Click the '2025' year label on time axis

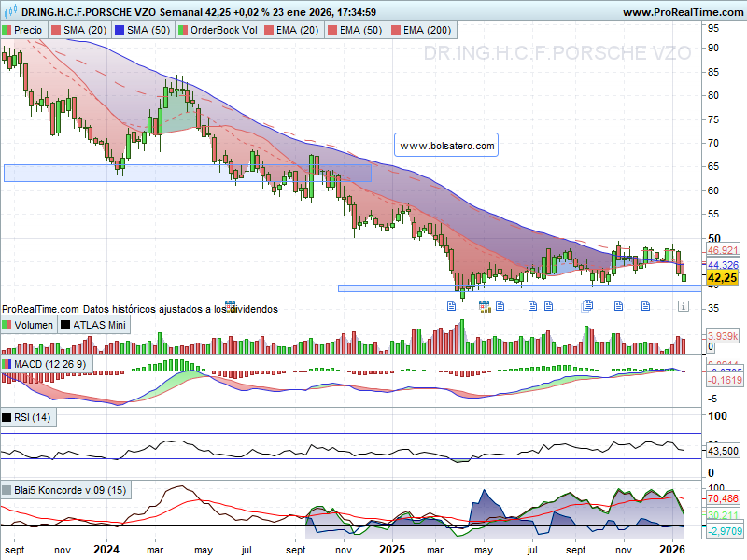click(x=391, y=550)
